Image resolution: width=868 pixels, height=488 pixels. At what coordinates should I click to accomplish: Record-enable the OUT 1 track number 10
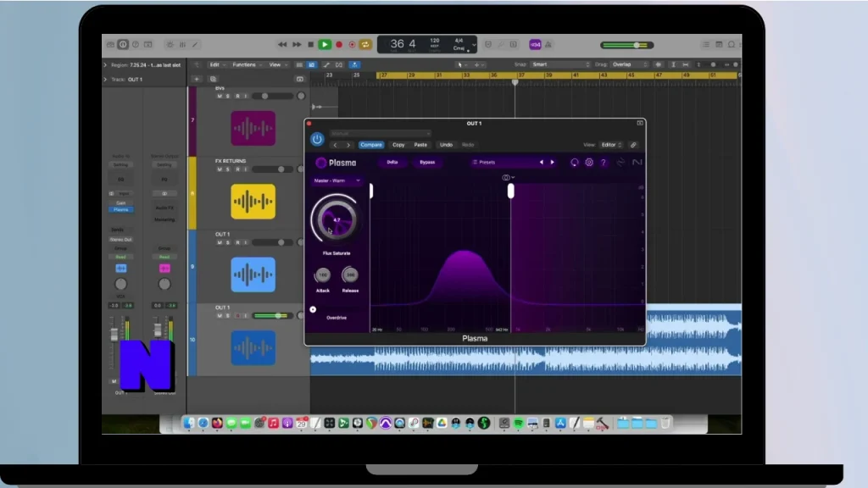coord(237,316)
